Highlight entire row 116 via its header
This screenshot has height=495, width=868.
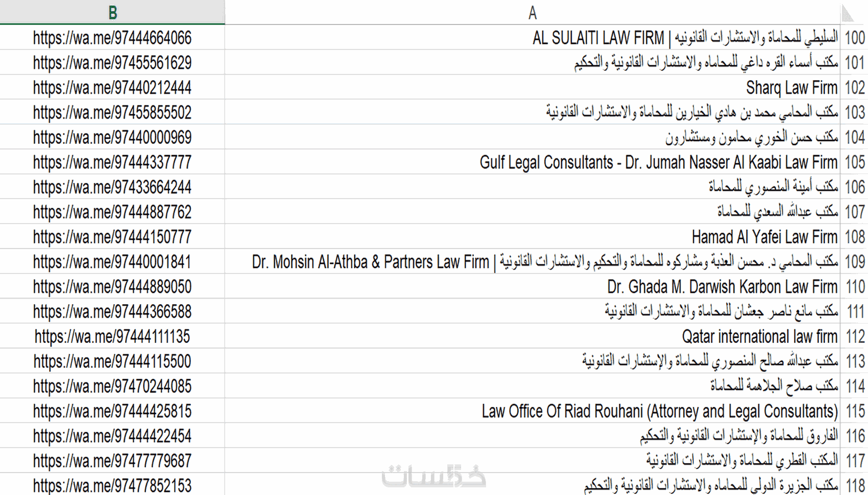[x=855, y=436]
